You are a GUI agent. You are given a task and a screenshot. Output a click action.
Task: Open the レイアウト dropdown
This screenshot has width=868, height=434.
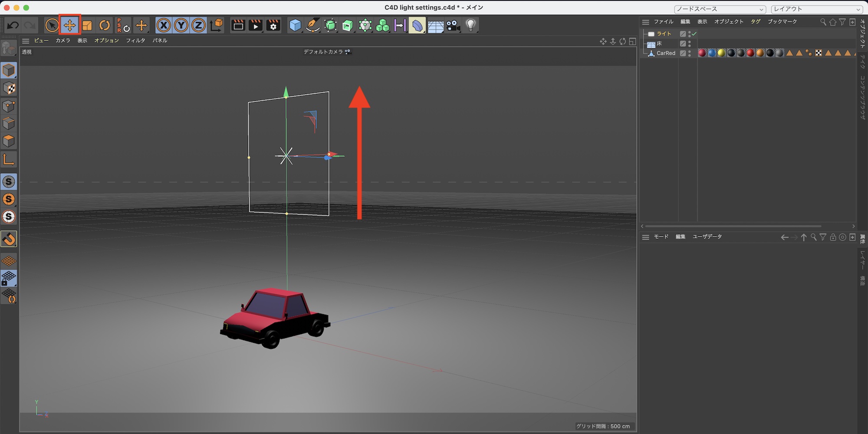coord(816,9)
